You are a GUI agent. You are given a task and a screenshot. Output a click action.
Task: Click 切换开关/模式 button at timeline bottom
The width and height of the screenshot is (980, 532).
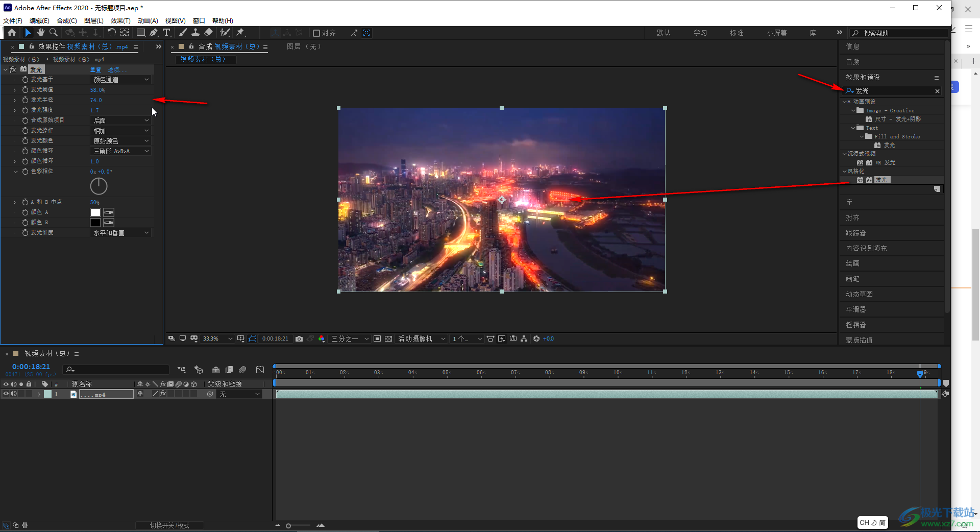click(169, 525)
